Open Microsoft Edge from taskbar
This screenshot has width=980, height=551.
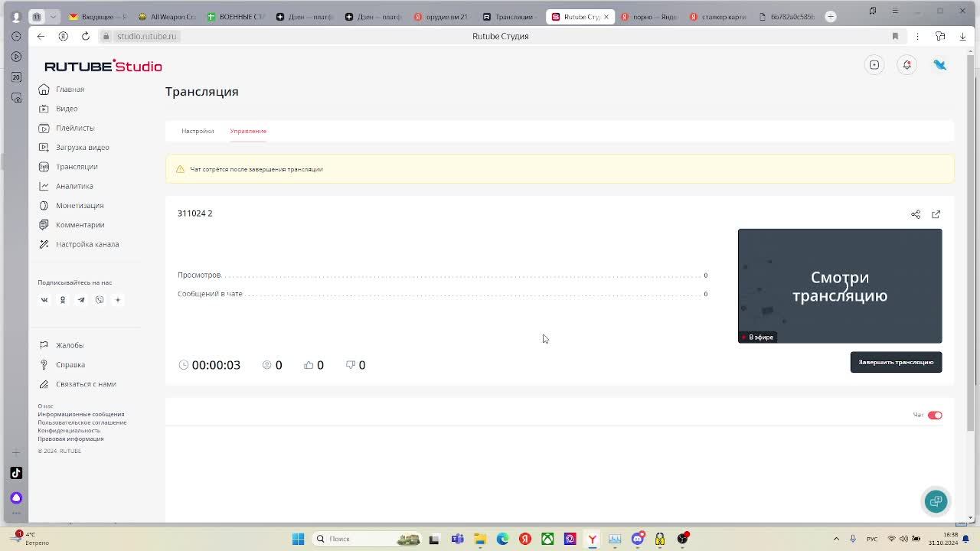click(502, 539)
